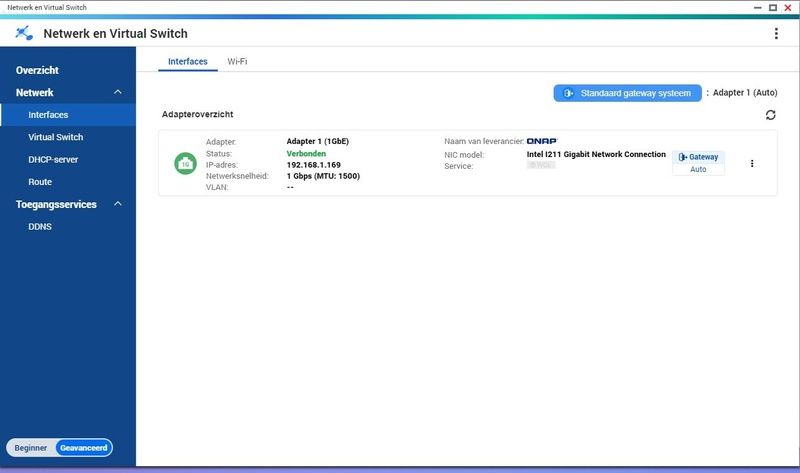Image resolution: width=800 pixels, height=473 pixels.
Task: Switch to Geavanceerd mode
Action: pyautogui.click(x=84, y=448)
